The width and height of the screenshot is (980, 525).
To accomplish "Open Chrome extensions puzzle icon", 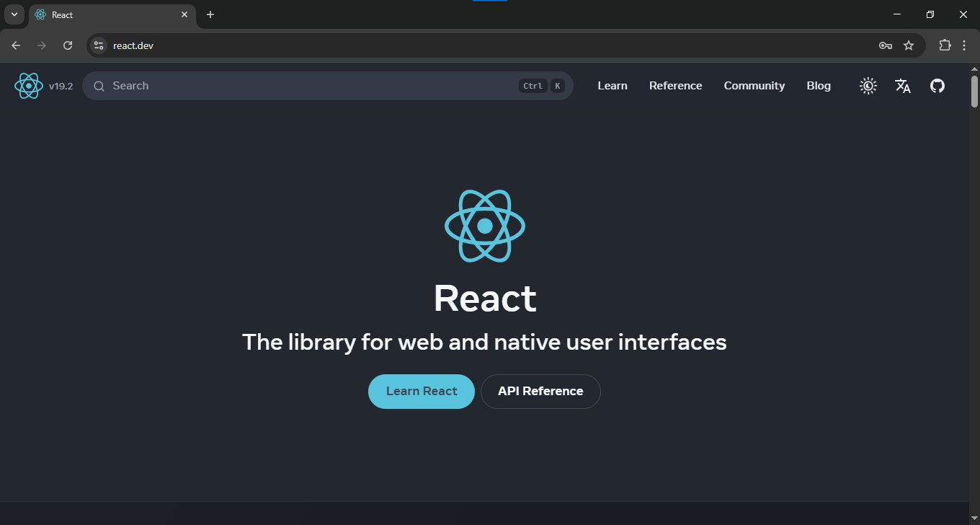I will coord(945,45).
